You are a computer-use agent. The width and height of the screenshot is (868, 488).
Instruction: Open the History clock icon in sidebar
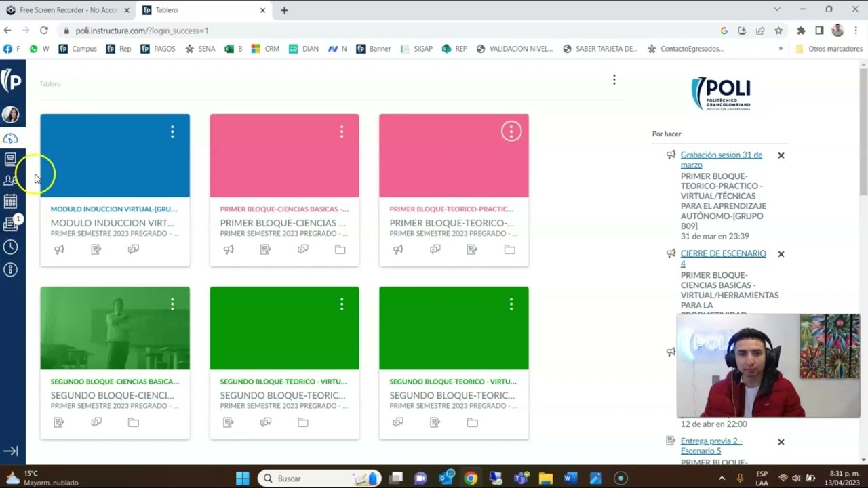[x=10, y=247]
